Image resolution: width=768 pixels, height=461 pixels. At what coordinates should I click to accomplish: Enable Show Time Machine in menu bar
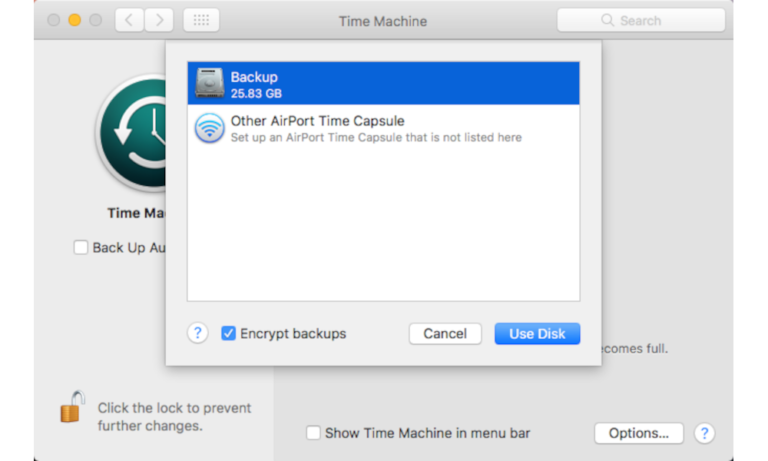pos(313,433)
